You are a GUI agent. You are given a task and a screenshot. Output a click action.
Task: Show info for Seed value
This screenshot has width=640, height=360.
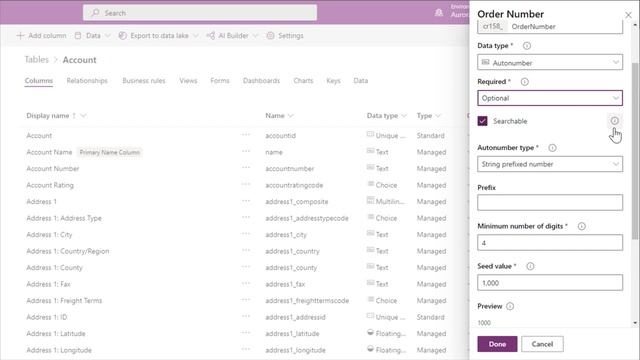[530, 266]
